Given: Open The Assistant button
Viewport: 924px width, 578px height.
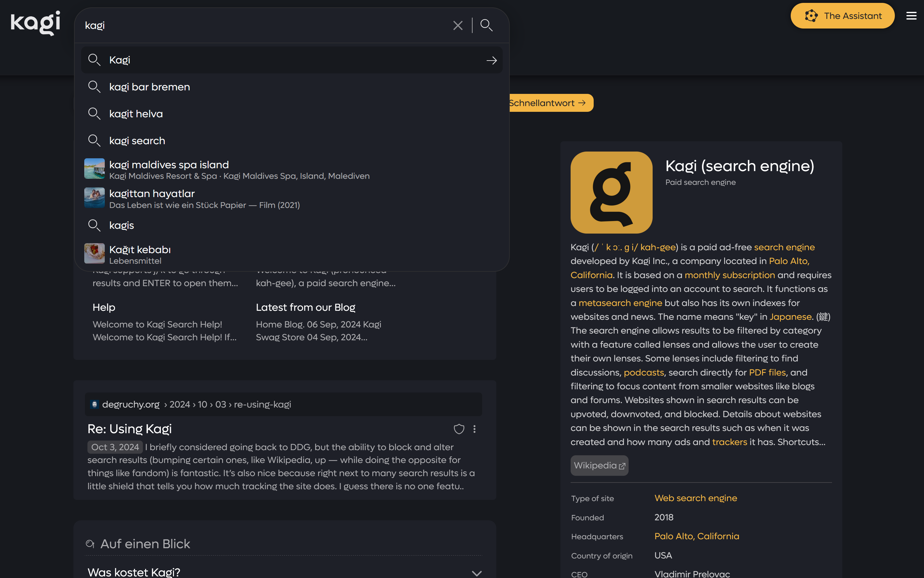Looking at the screenshot, I should click(x=842, y=16).
